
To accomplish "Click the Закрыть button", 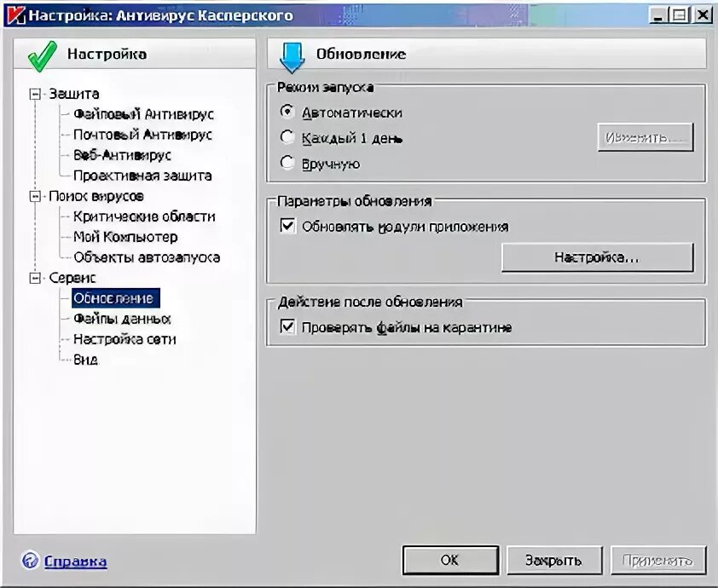I will coord(554,560).
